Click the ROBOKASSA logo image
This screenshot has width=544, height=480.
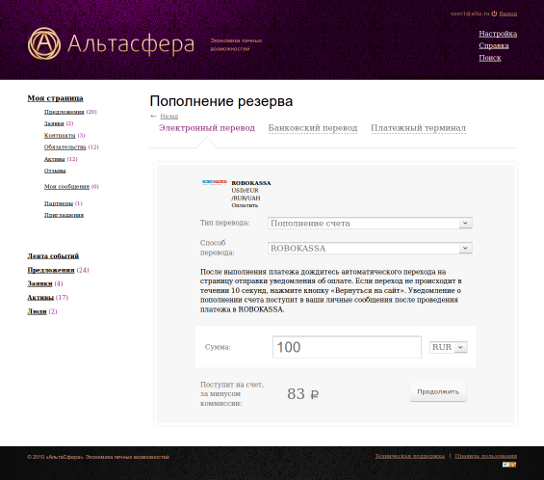(x=214, y=182)
